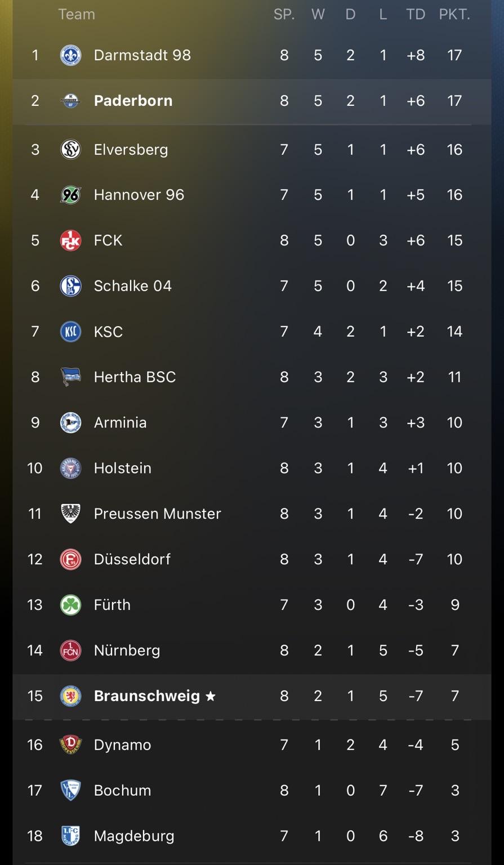Screen dimensions: 504x865
Task: Select the Elversberg club badge
Action: tap(70, 150)
